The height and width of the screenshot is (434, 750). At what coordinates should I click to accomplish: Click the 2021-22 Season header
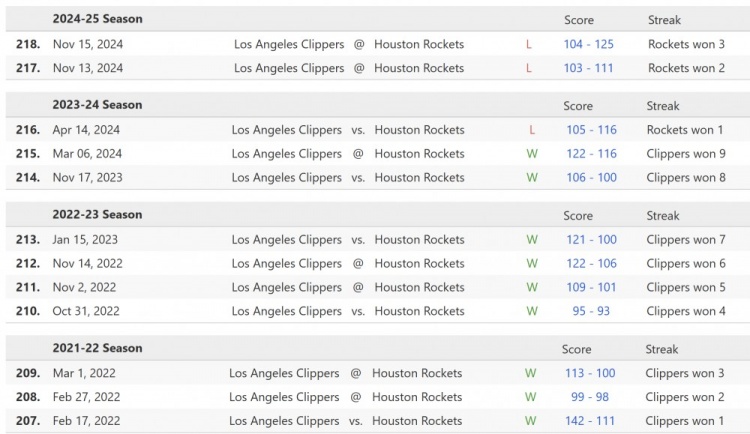click(97, 349)
